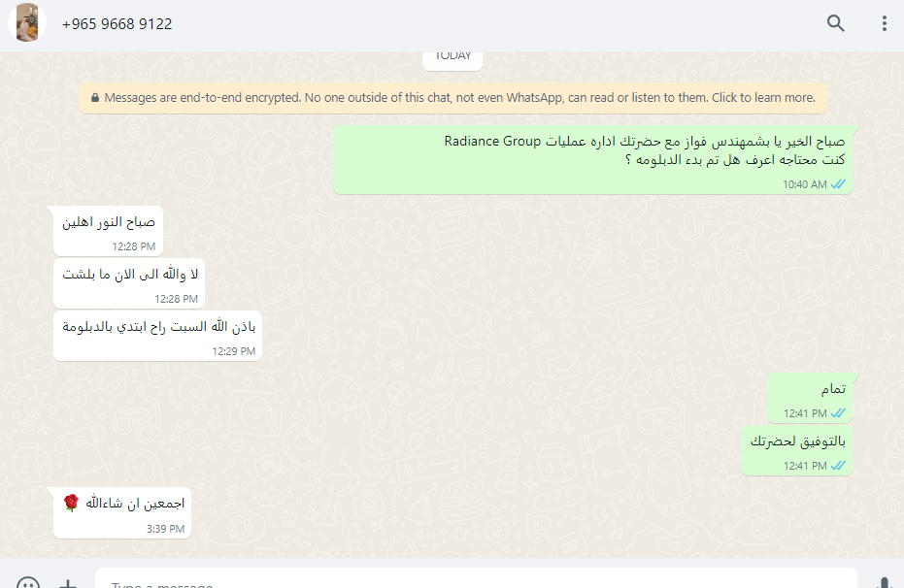Click the TODAY date label

point(452,58)
